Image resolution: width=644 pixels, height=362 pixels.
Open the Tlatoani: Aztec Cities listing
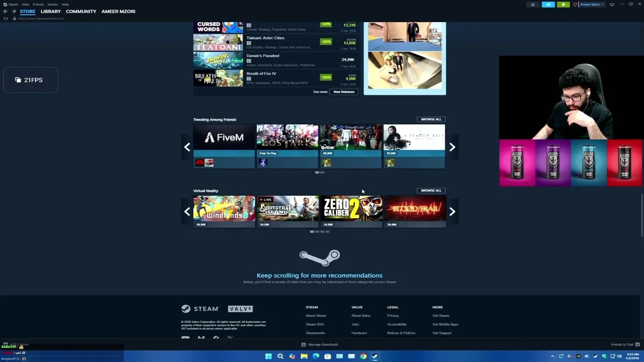[x=276, y=42]
